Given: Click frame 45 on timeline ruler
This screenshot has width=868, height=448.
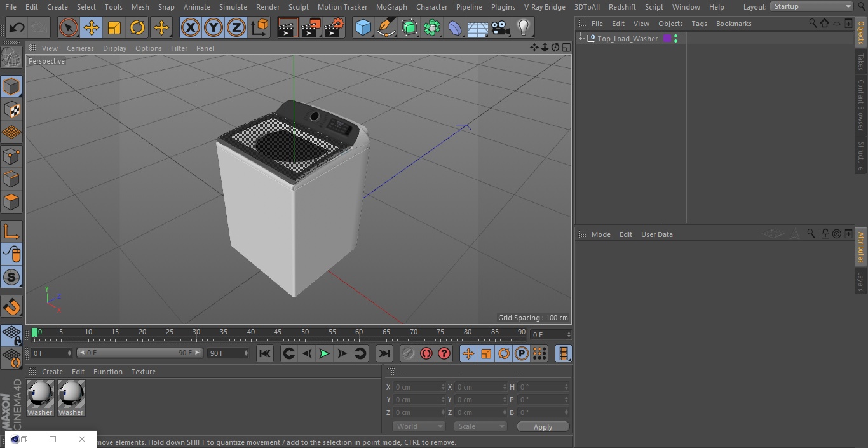Looking at the screenshot, I should (x=278, y=332).
